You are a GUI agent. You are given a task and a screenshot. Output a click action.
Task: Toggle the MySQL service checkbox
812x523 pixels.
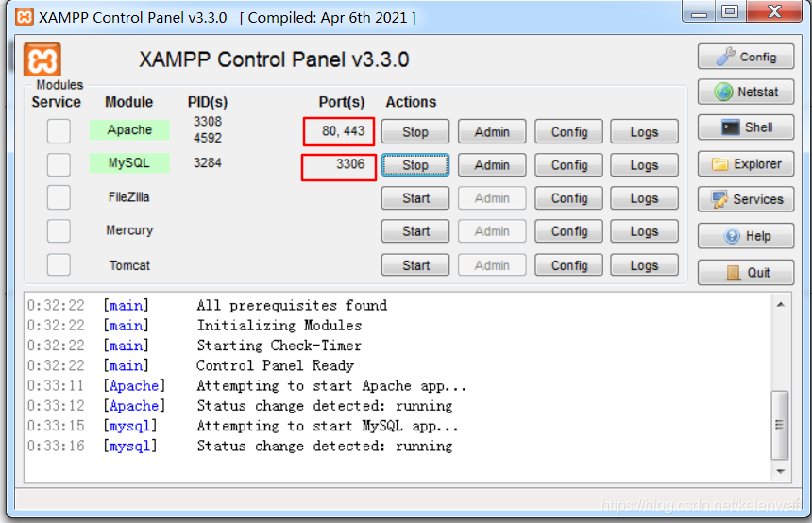59,164
